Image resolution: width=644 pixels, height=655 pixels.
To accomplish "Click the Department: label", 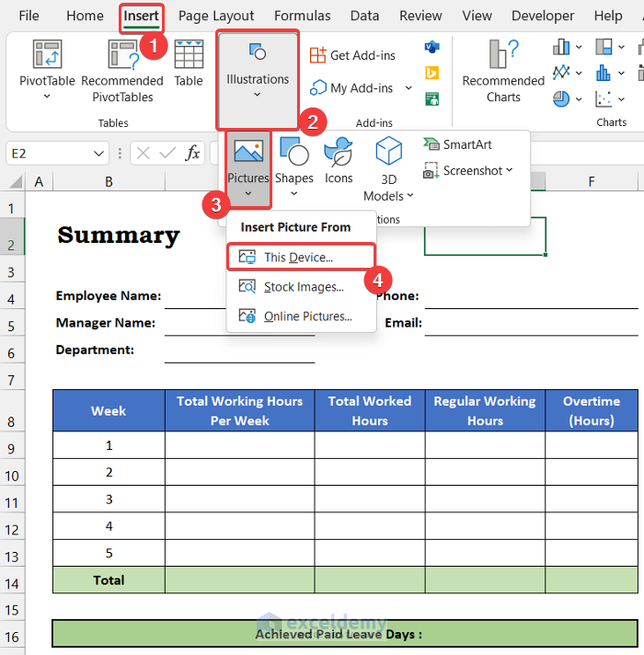I will point(96,350).
